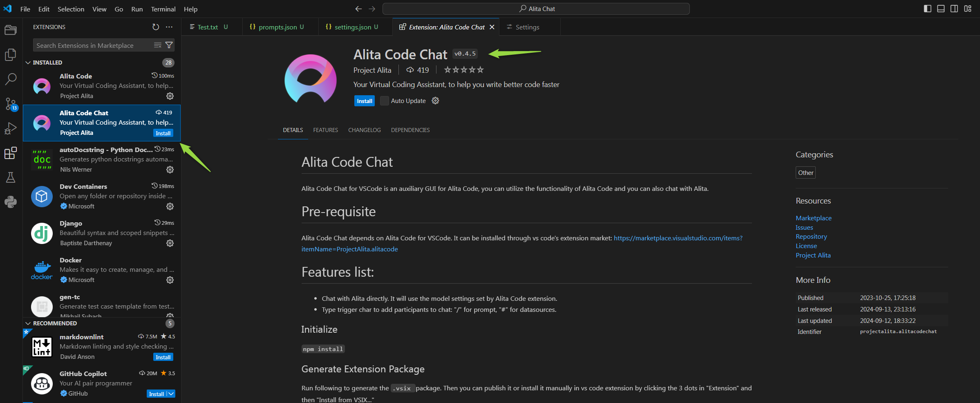Image resolution: width=980 pixels, height=403 pixels.
Task: Select the DETAILS tab of extension
Action: coord(293,130)
